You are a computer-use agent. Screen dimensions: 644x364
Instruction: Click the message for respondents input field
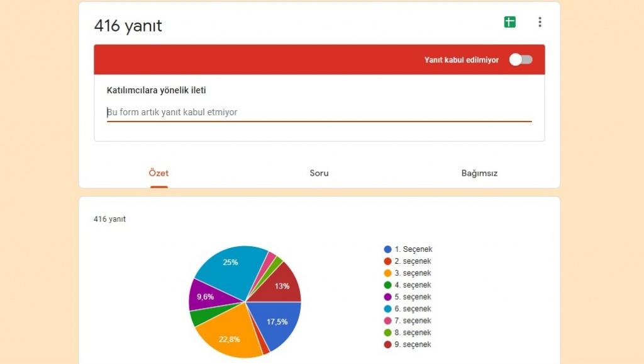click(x=319, y=112)
